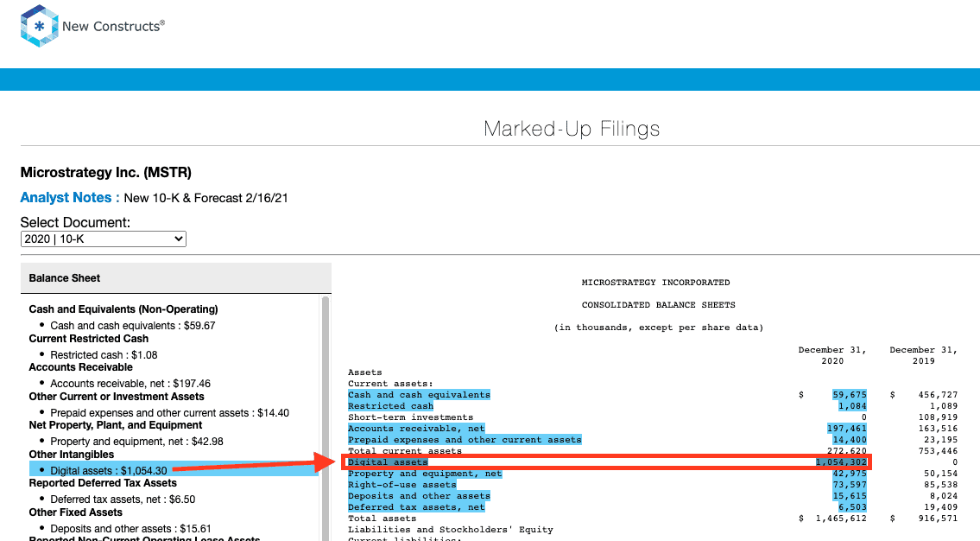980x541 pixels.
Task: Click 'Accounts Receivable' category heading
Action: 80,367
